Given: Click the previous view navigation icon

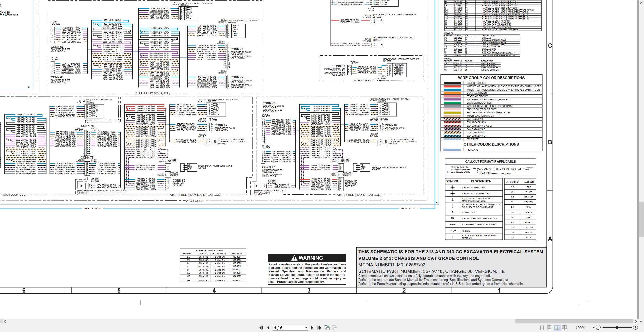Looking at the screenshot, I should [327, 328].
